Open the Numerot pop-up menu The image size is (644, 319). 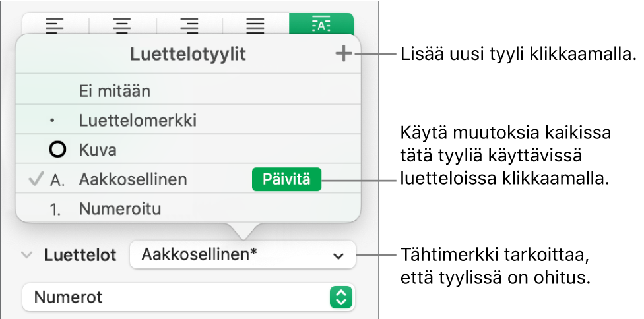pyautogui.click(x=188, y=297)
